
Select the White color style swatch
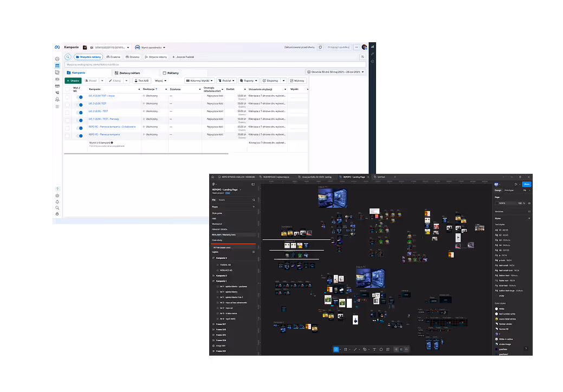(x=496, y=309)
